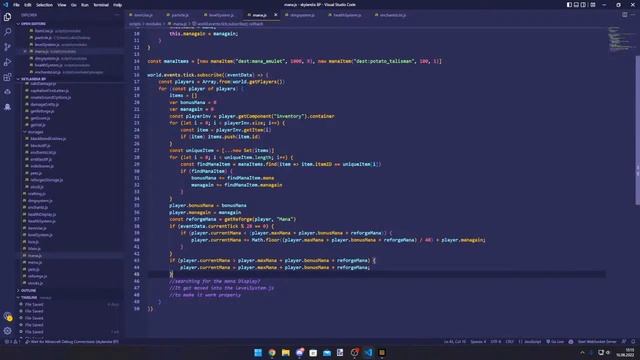Change file encoding via UTF-8 status item

(x=496, y=342)
